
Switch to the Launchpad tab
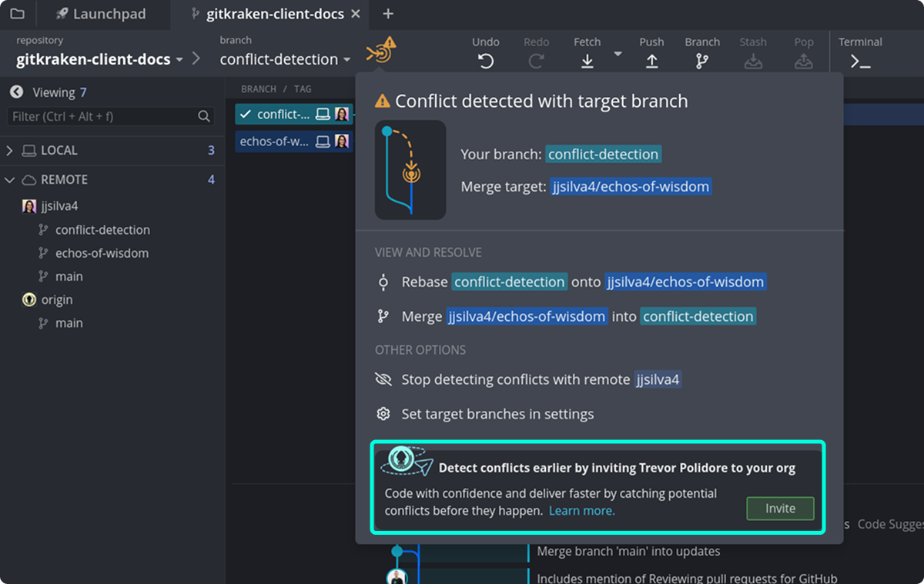click(103, 13)
